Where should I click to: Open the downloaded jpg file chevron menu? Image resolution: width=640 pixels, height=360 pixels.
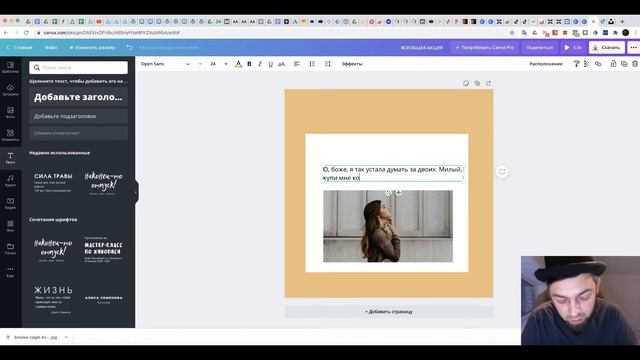tap(66, 337)
